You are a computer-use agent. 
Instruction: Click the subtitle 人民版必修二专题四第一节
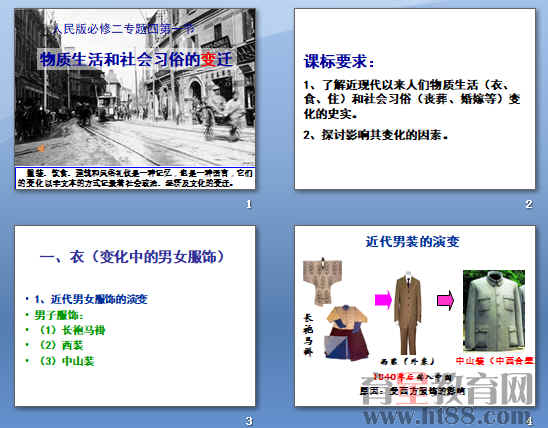pyautogui.click(x=123, y=29)
